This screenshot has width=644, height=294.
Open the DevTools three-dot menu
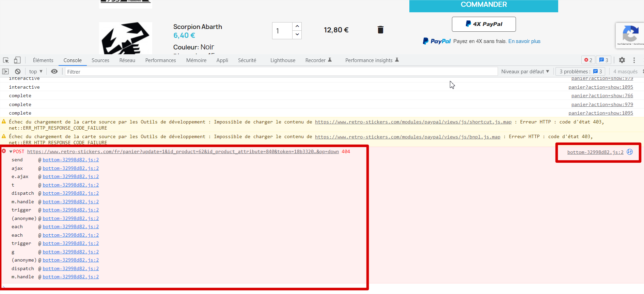tap(634, 60)
